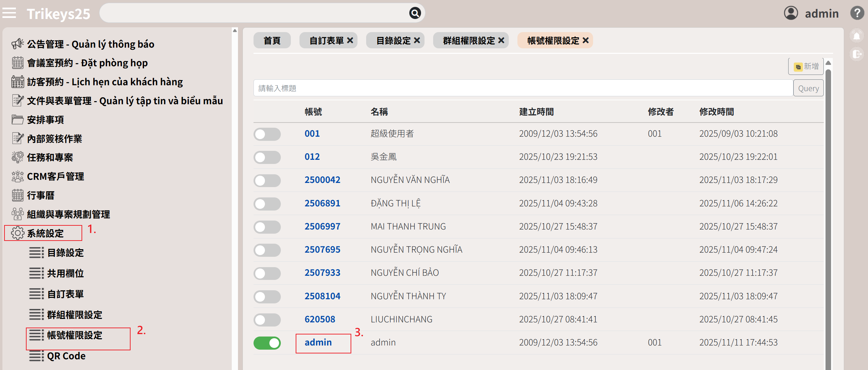
Task: Disable the admin account toggle
Action: [267, 343]
